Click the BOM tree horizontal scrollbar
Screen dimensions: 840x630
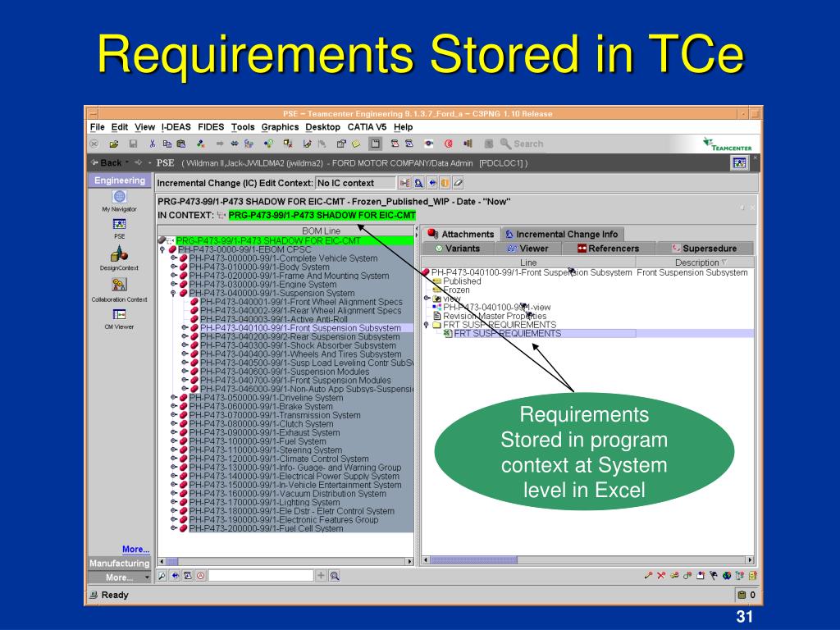[x=286, y=561]
